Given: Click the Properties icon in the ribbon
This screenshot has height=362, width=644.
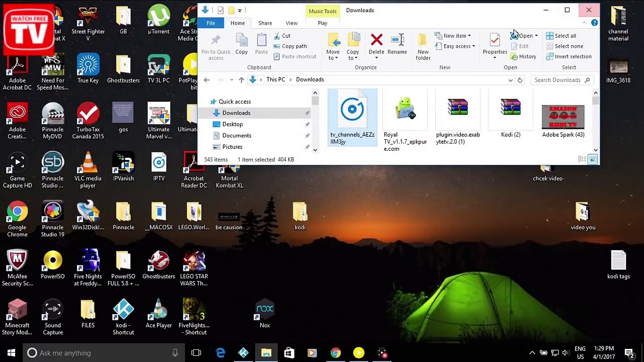Looking at the screenshot, I should [495, 40].
